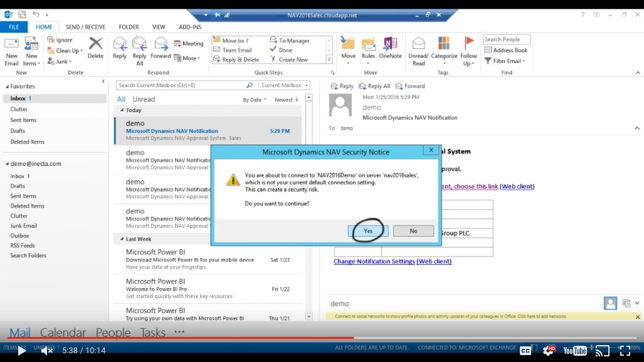Screen dimensions: 644x362
Task: Open the By Date sort dropdown
Action: [255, 100]
